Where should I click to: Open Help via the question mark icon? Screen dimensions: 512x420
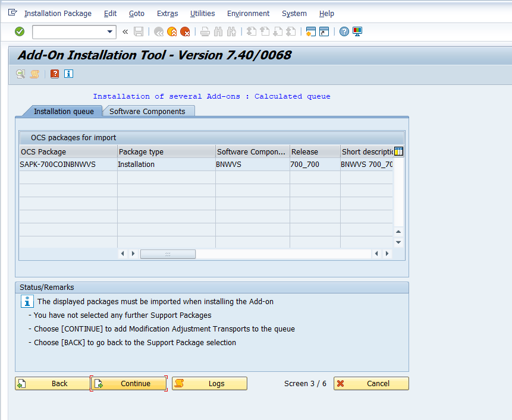(344, 31)
